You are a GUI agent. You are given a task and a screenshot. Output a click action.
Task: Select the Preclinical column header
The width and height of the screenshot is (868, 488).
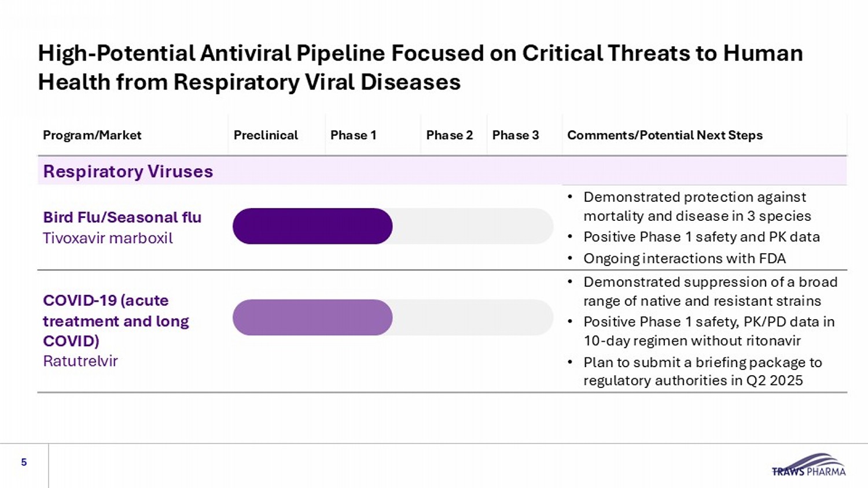266,135
